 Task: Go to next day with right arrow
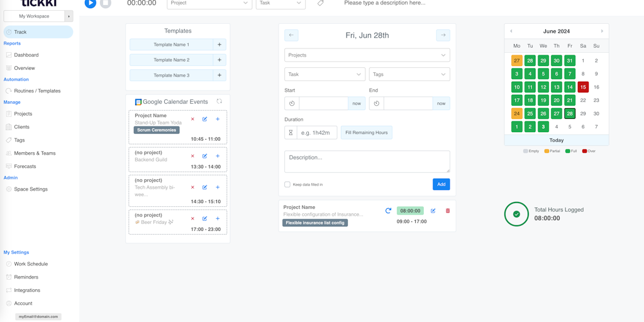443,35
